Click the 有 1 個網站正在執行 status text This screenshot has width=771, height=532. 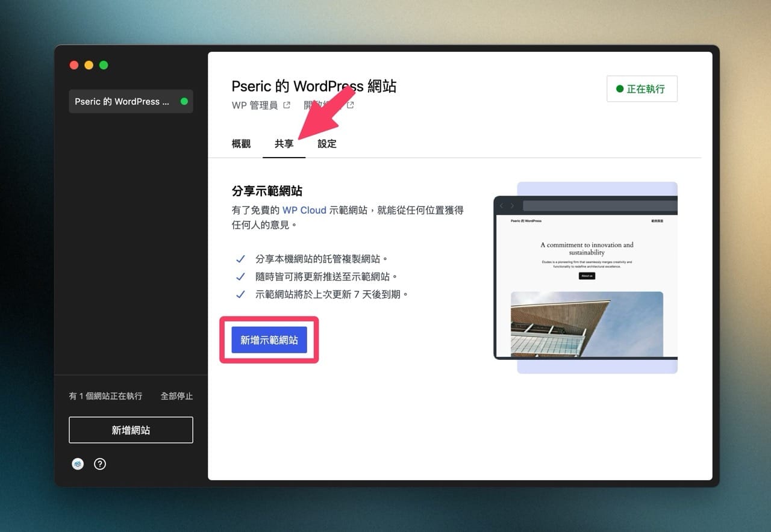pos(105,396)
